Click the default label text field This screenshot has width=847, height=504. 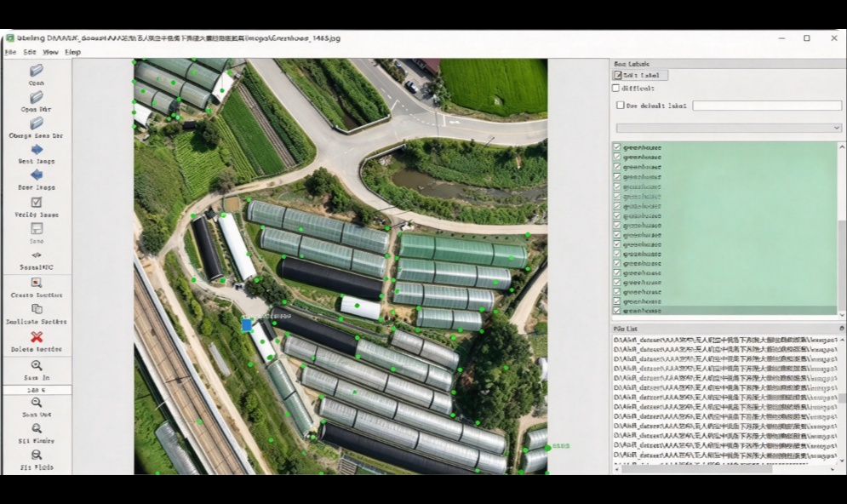coord(767,106)
